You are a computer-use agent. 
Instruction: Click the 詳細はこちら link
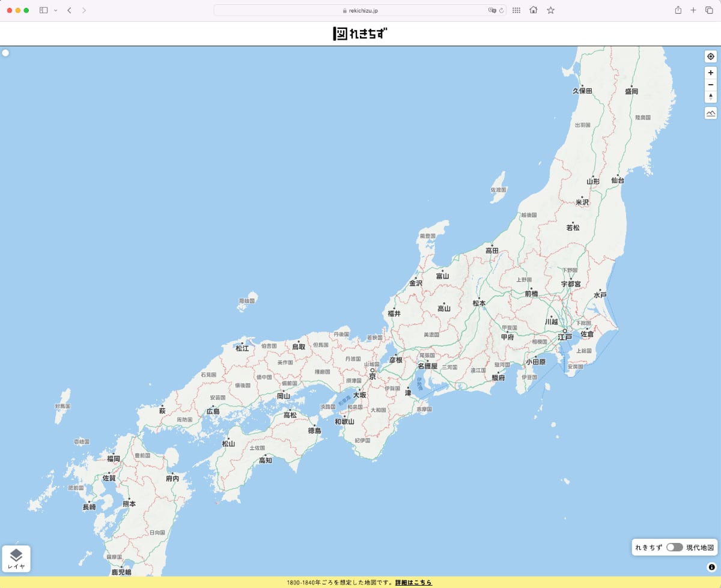pos(413,583)
